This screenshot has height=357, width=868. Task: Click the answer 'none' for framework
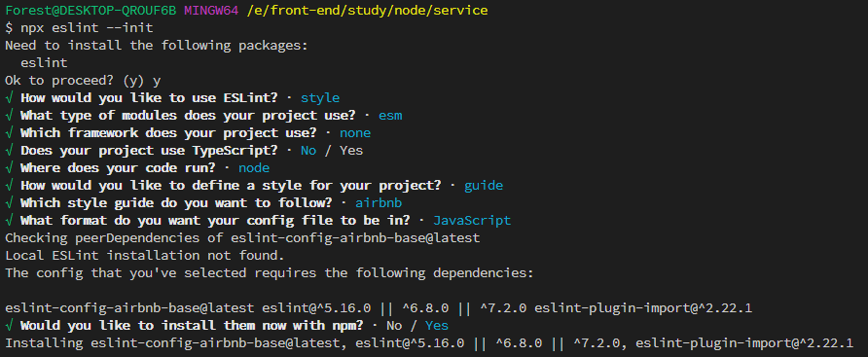point(355,133)
